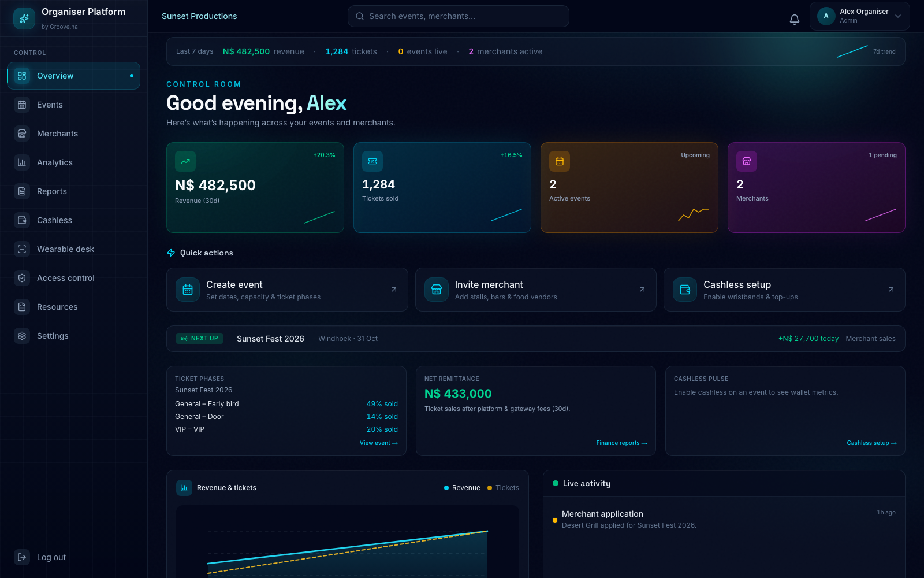924x578 pixels.
Task: Click the N$ 433,000 net remittance value
Action: (x=458, y=394)
